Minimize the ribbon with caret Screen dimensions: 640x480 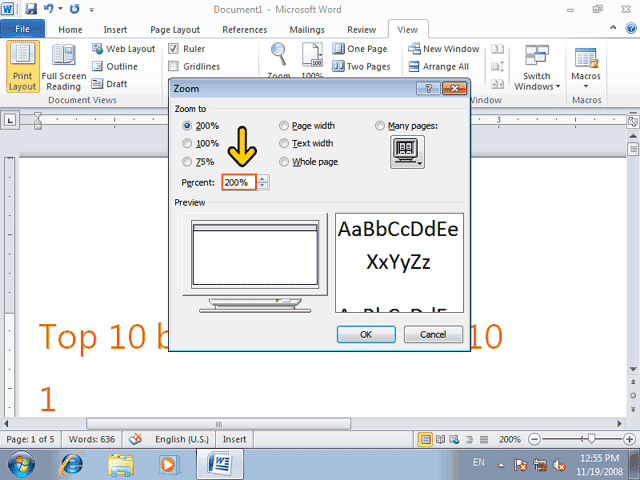pyautogui.click(x=613, y=28)
